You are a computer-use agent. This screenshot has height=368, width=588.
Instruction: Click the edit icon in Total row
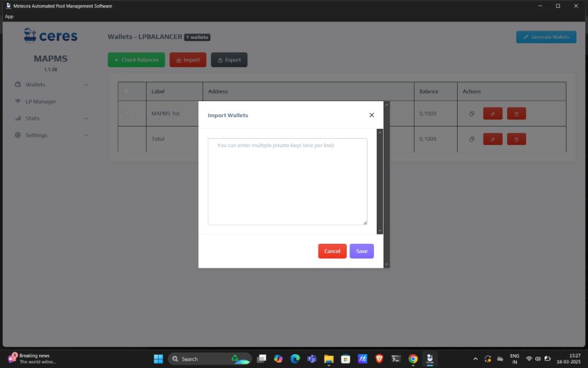tap(493, 139)
